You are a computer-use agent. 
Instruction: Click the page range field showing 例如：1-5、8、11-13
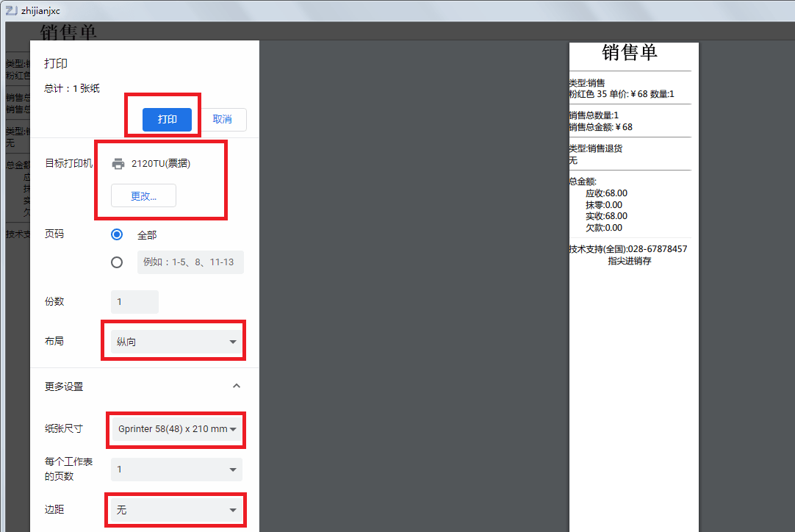[190, 262]
